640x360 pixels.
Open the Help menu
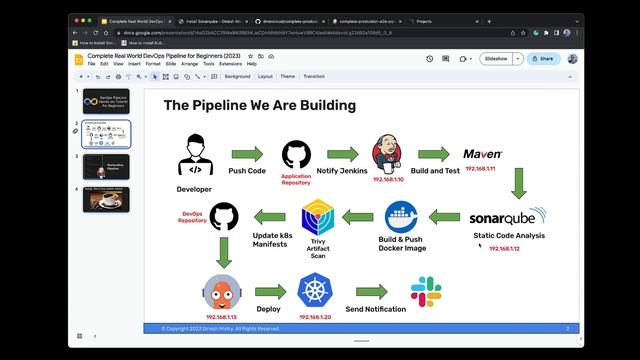pyautogui.click(x=252, y=64)
